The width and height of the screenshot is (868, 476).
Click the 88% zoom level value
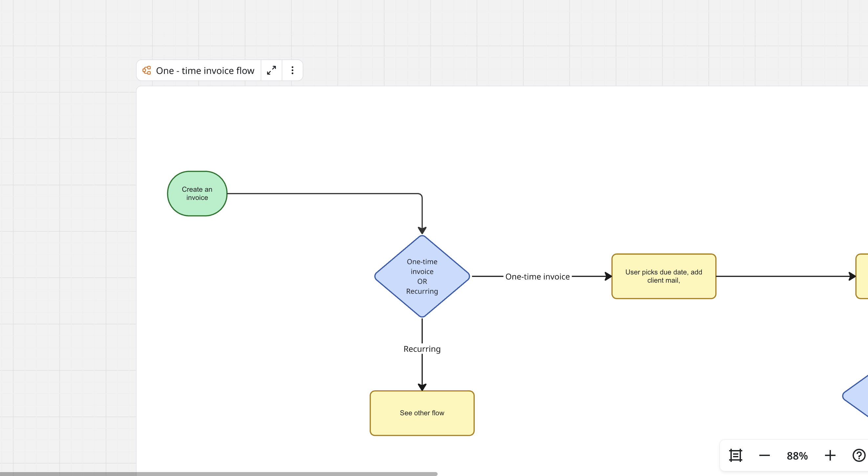point(797,456)
